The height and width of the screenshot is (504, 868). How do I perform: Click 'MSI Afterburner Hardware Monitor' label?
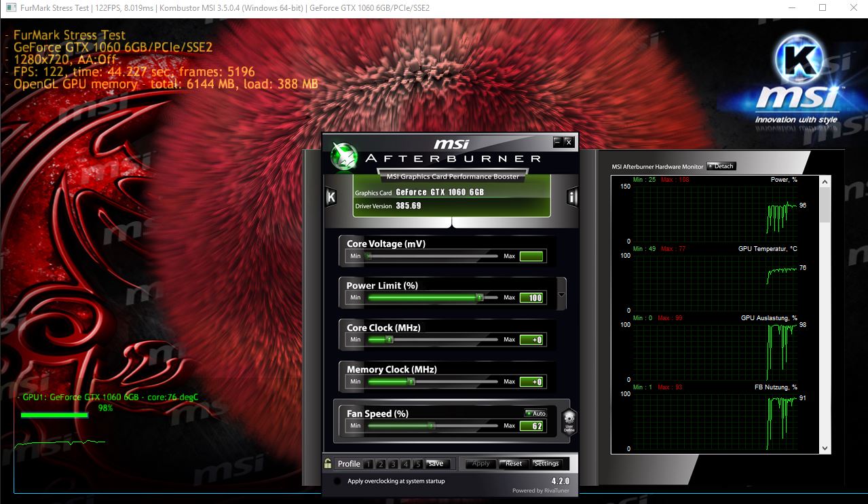pos(658,167)
